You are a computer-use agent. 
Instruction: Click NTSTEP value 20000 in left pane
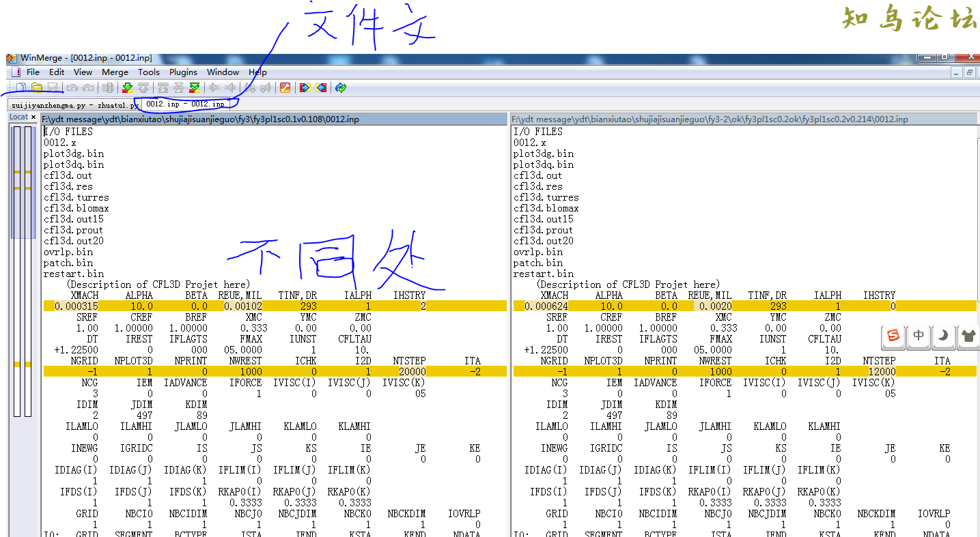(x=412, y=372)
